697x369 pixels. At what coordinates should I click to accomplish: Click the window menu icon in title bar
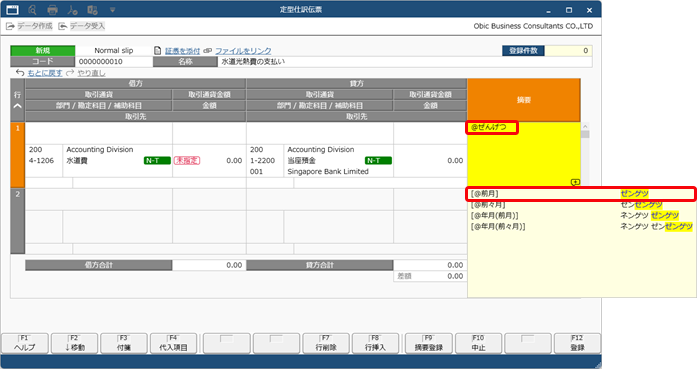pos(12,9)
